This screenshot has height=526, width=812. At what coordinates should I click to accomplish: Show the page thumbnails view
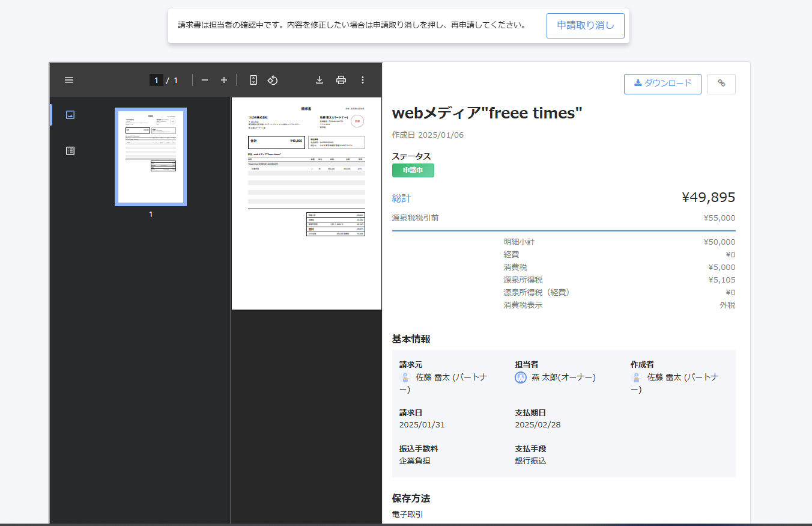70,115
